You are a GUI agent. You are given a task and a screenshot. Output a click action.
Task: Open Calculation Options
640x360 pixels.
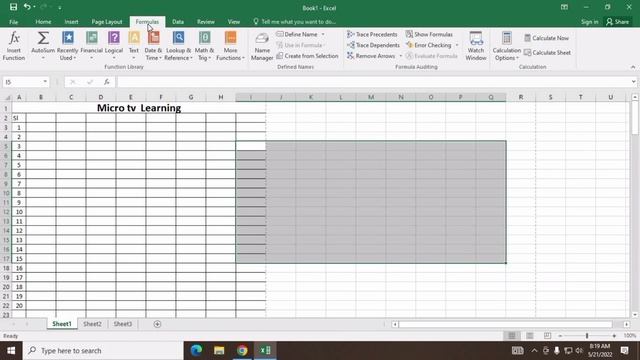pyautogui.click(x=507, y=46)
